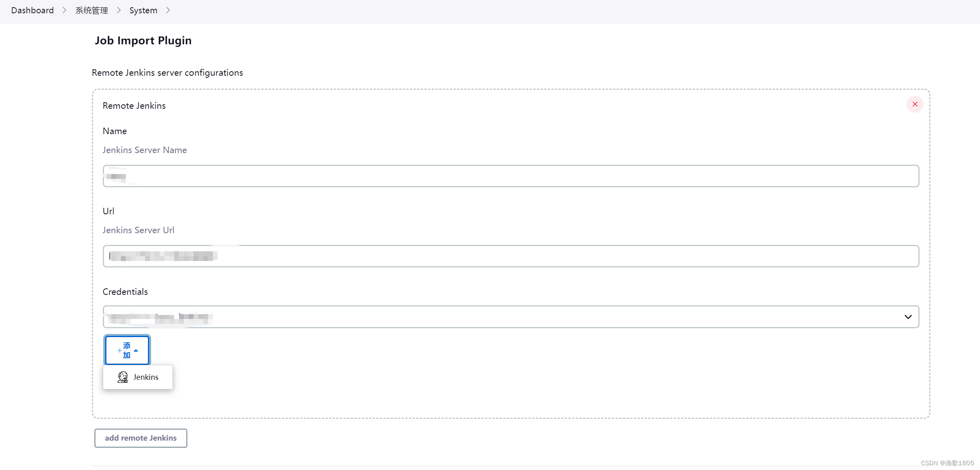The width and height of the screenshot is (980, 470).
Task: Click the Jenkins head icon in the dropdown
Action: tap(123, 377)
